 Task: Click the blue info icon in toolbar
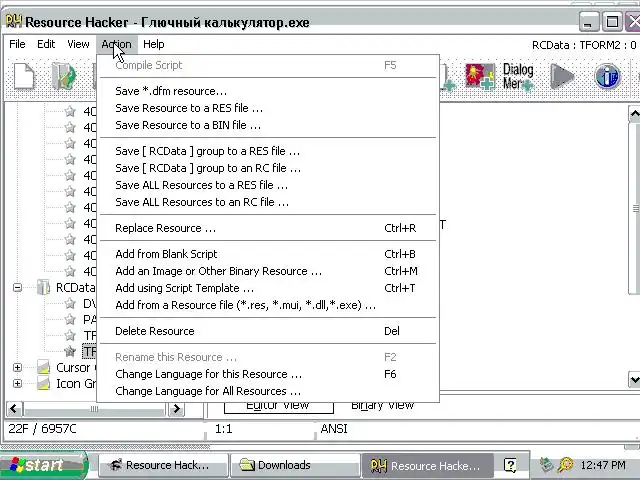pos(607,76)
